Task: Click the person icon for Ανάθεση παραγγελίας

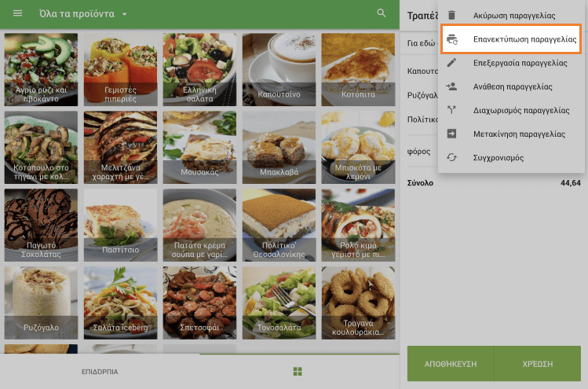Action: point(451,86)
